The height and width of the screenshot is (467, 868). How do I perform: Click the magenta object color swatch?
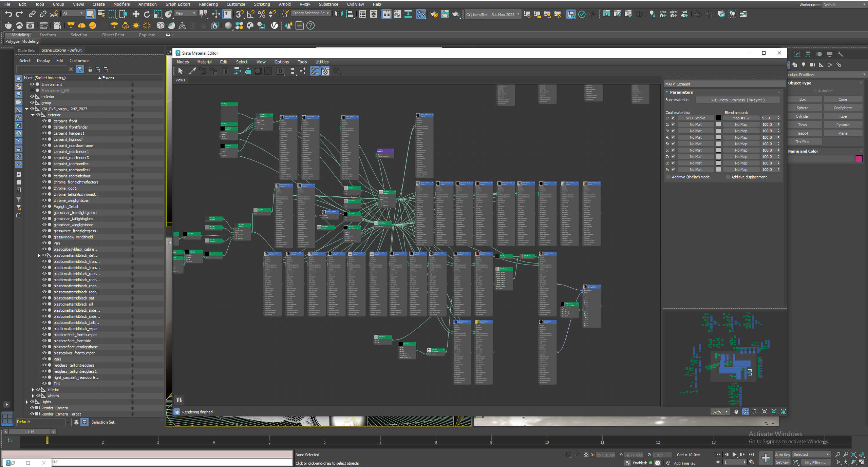tap(859, 159)
